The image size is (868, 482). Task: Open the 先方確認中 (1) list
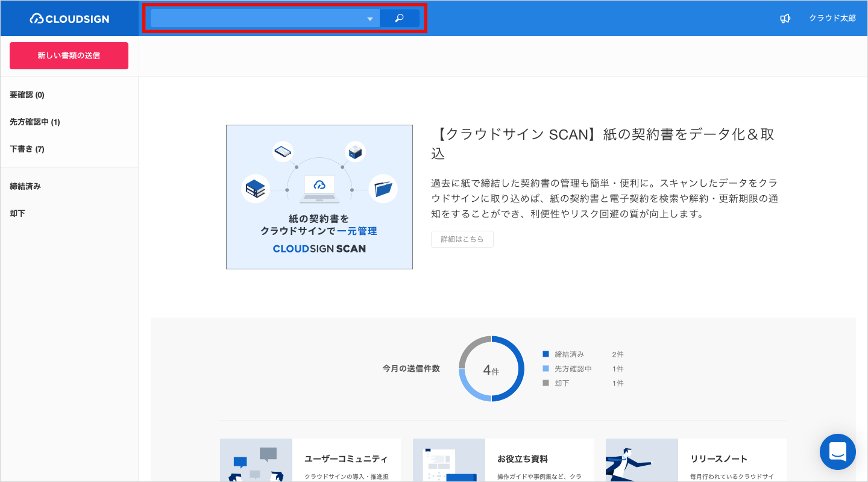pos(35,122)
